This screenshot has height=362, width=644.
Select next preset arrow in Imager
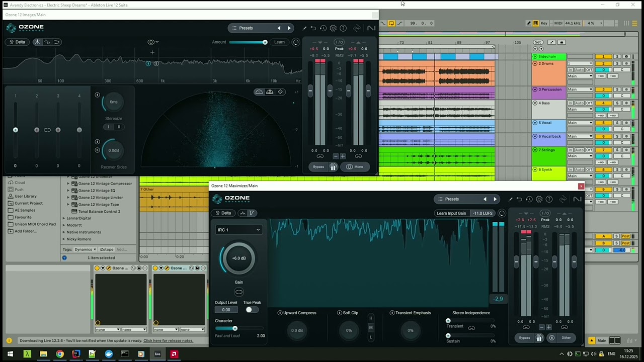point(289,28)
